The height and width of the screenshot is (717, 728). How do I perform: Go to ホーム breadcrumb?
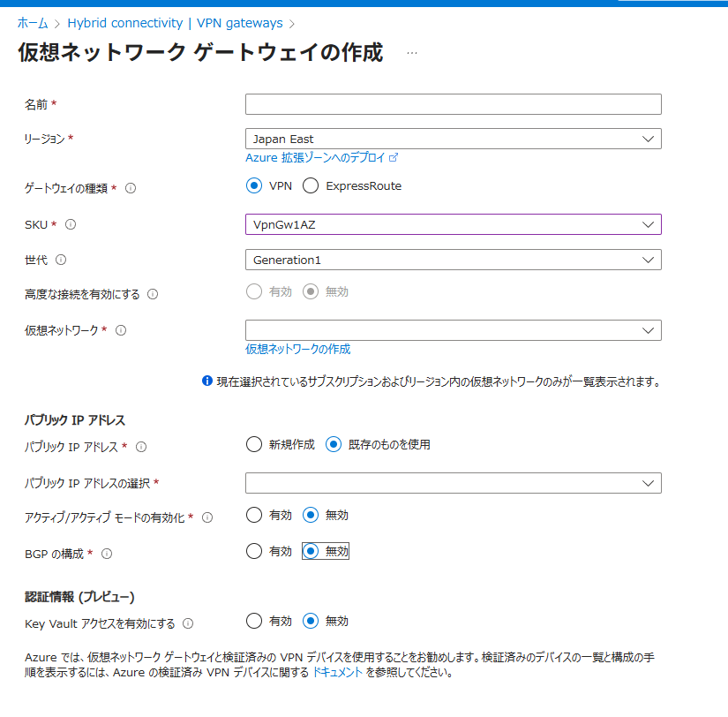[33, 23]
